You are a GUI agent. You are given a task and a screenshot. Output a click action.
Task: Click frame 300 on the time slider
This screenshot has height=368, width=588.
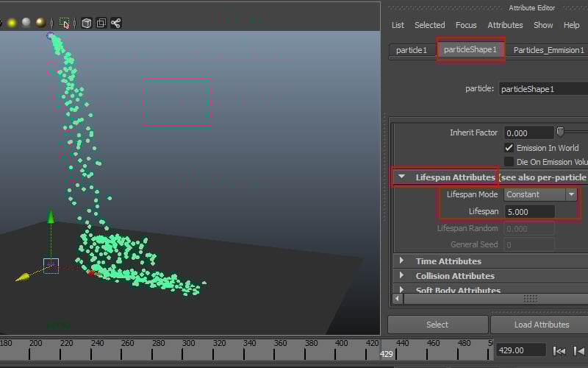click(x=189, y=343)
